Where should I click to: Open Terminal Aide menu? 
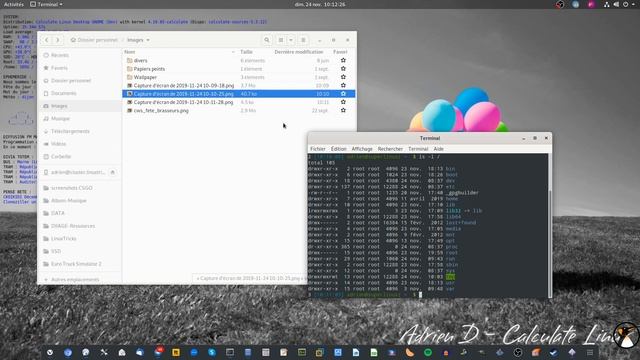pyautogui.click(x=438, y=149)
